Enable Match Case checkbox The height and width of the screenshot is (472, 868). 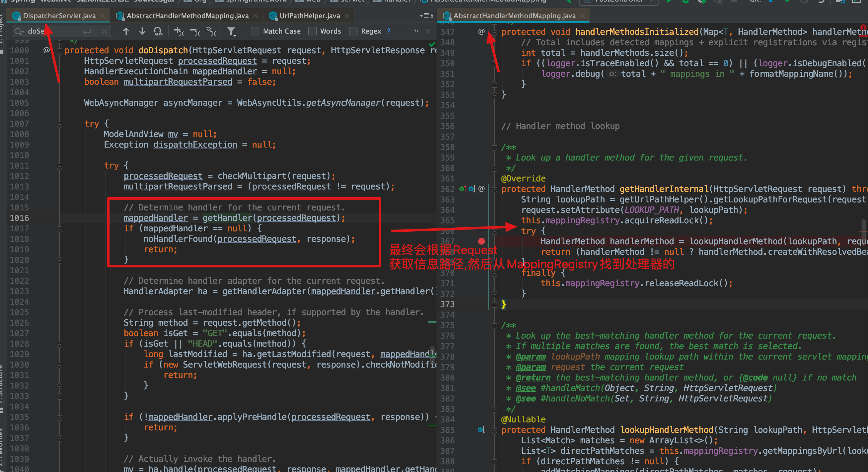tap(255, 31)
